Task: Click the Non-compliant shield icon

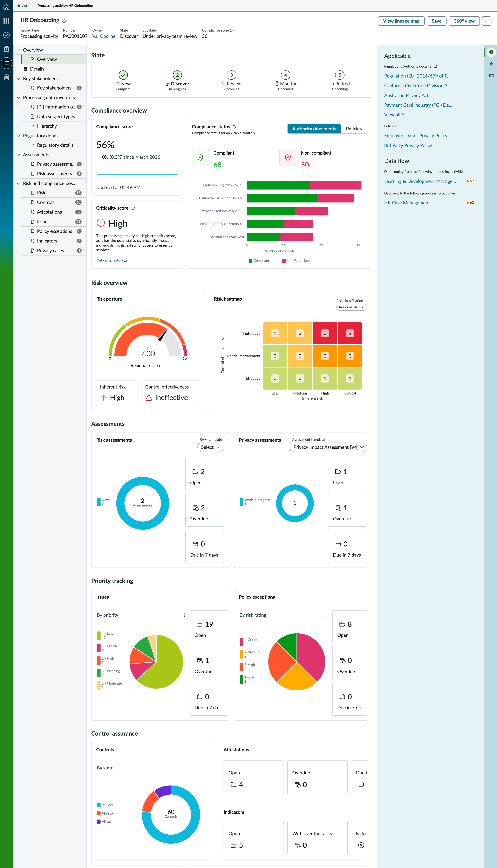Action: click(x=288, y=157)
